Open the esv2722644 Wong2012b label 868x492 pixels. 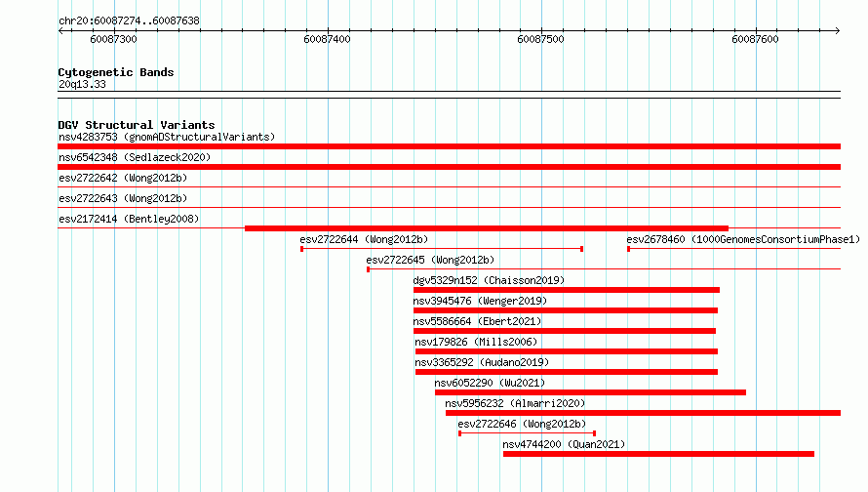[364, 239]
